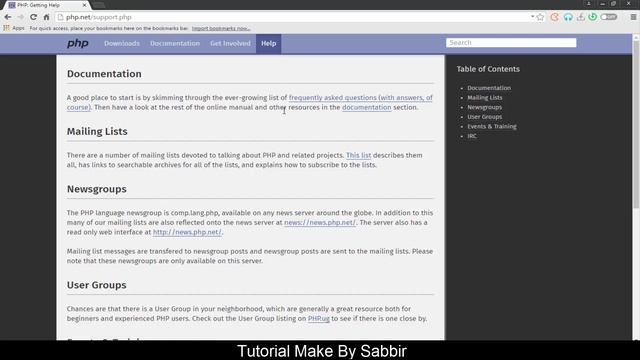Viewport: 640px width, 360px height.
Task: Open the Chrome hamburger menu
Action: (x=633, y=17)
